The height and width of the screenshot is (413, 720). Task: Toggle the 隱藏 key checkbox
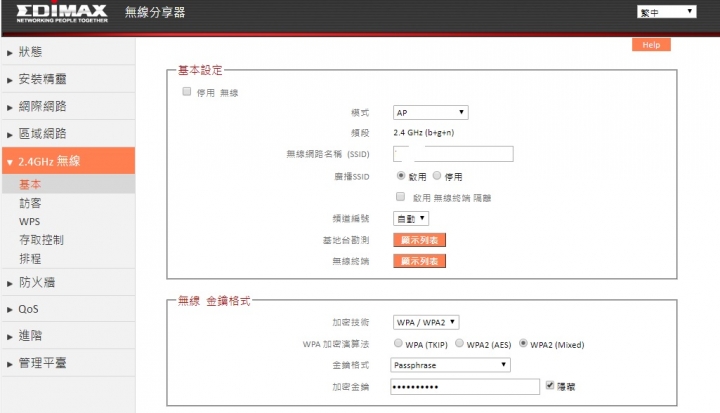coord(550,385)
